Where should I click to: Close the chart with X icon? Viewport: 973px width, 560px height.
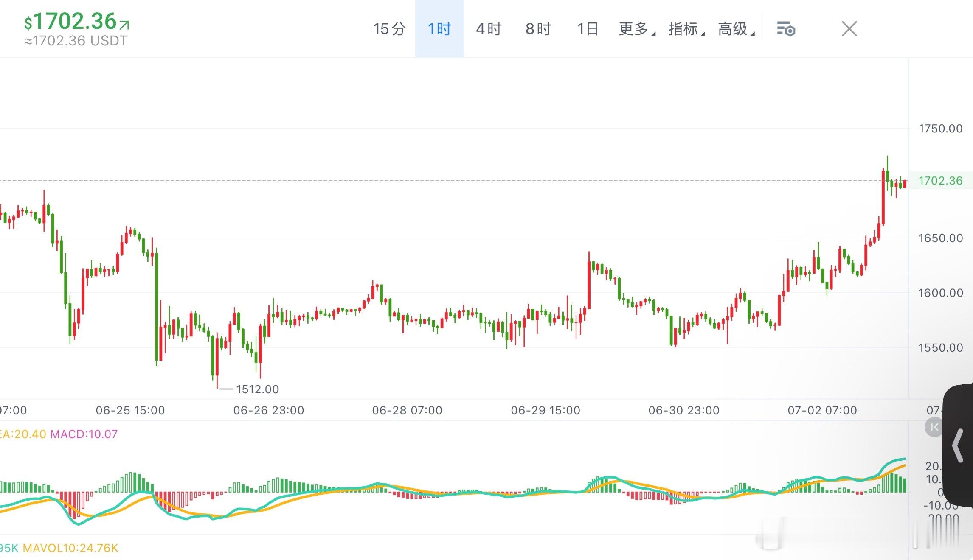coord(849,29)
